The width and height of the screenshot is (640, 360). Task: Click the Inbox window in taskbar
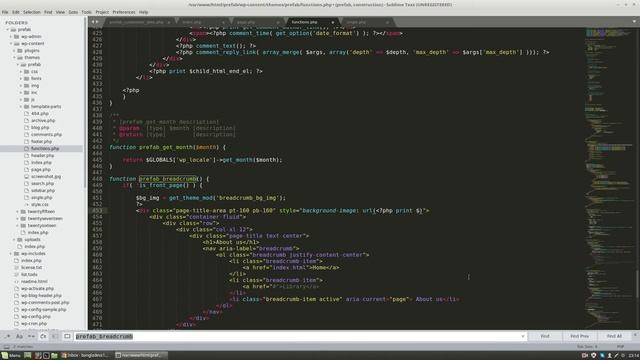click(x=85, y=356)
